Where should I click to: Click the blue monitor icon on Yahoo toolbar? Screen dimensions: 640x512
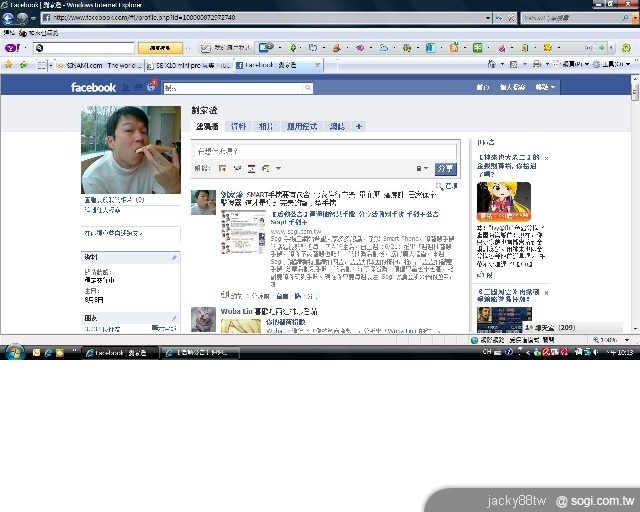point(266,48)
